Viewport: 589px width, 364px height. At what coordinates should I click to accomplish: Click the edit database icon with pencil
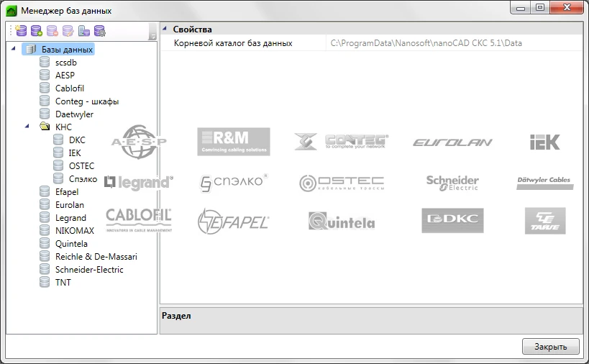click(68, 32)
